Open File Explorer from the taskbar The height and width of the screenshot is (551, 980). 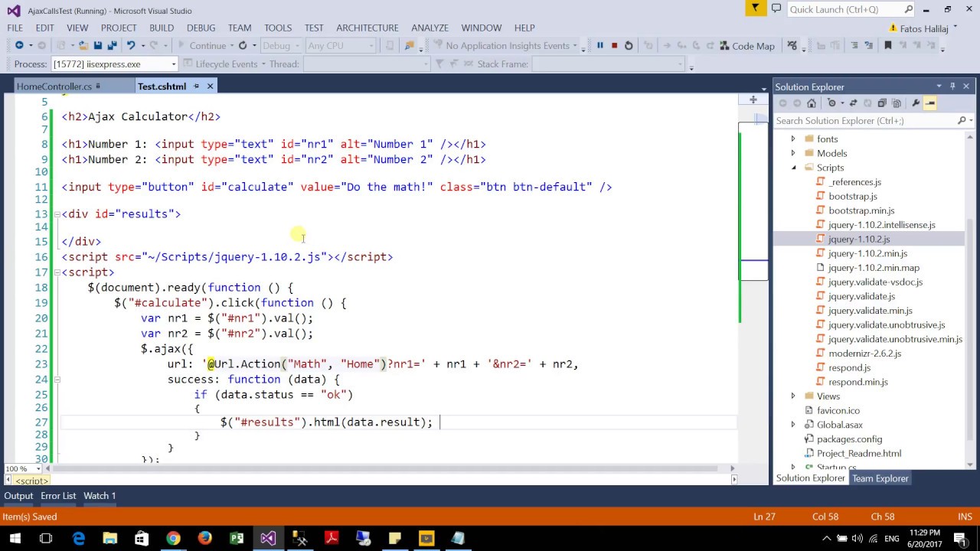click(x=109, y=539)
